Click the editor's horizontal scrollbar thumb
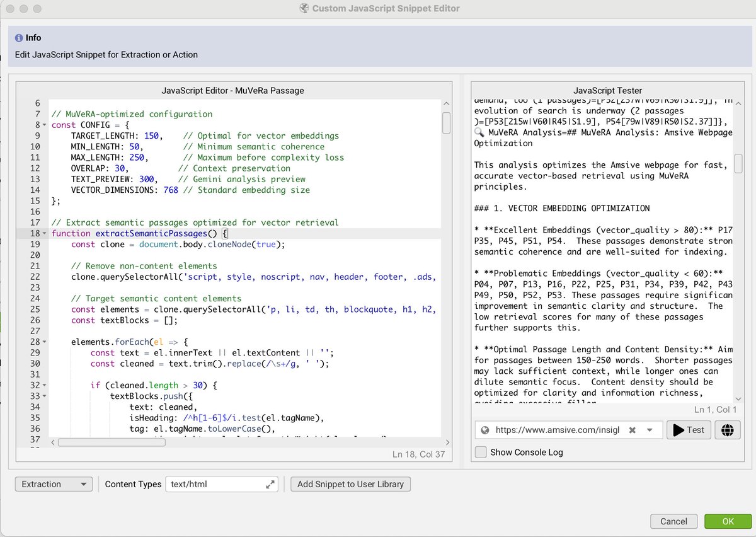Viewport: 756px width, 537px height. coord(112,442)
